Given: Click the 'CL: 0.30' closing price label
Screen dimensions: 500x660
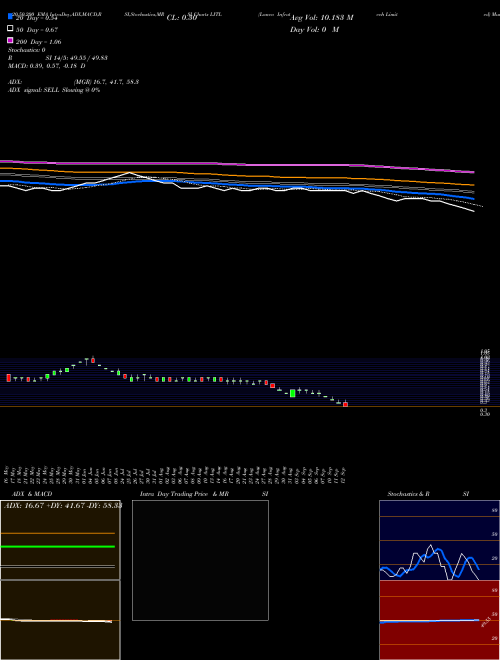Looking at the screenshot, I should tap(182, 18).
